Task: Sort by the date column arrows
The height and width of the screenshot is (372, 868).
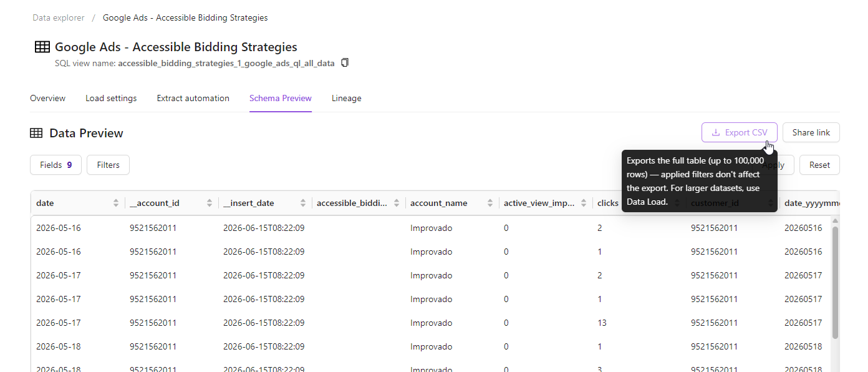Action: pyautogui.click(x=116, y=203)
